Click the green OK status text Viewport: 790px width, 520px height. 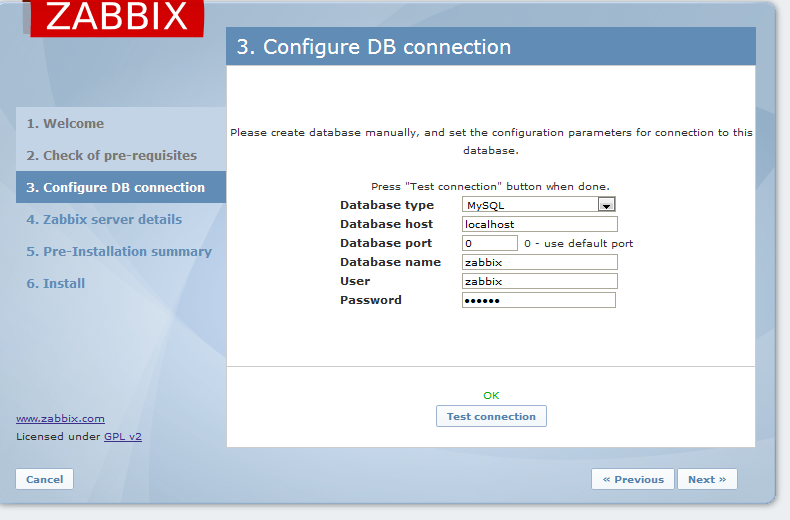491,396
